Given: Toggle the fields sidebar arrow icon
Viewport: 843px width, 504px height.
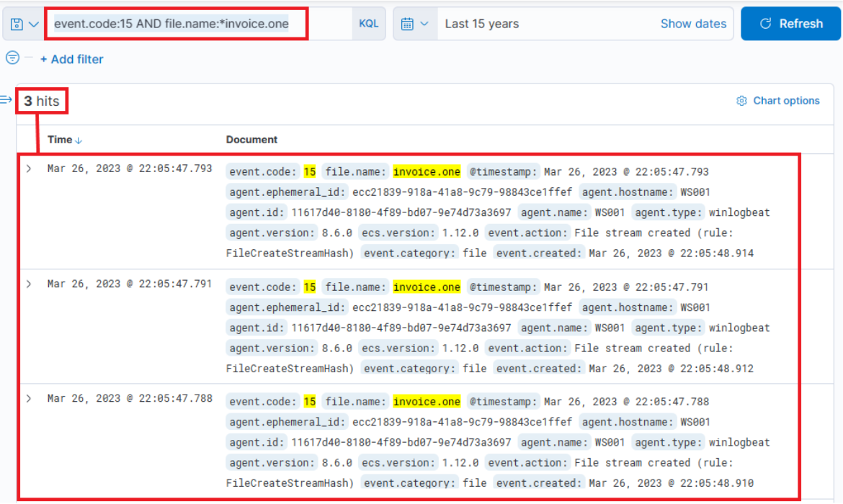Looking at the screenshot, I should click(6, 99).
